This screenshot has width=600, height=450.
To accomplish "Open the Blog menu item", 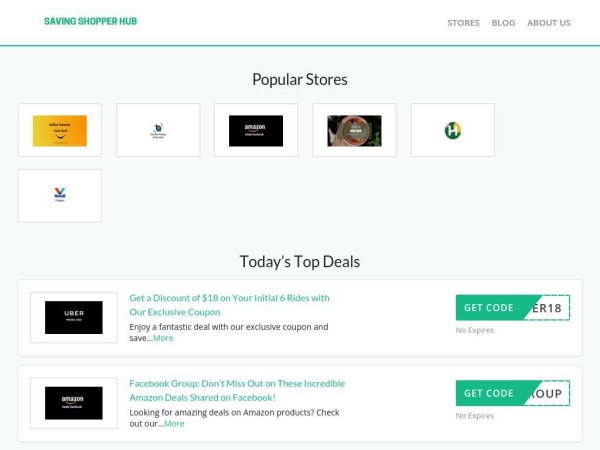I will (503, 23).
